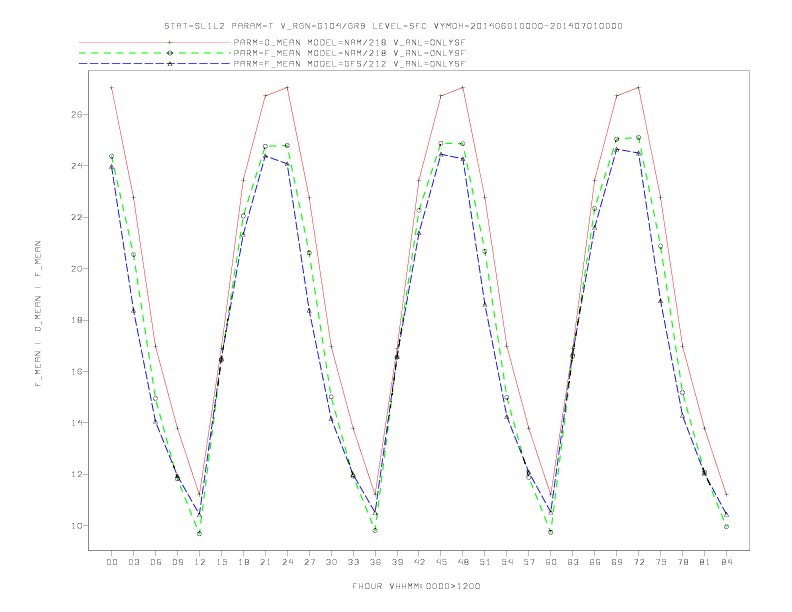Image resolution: width=792 pixels, height=612 pixels.
Task: Click x-axis tick label 39
Action: (x=397, y=562)
